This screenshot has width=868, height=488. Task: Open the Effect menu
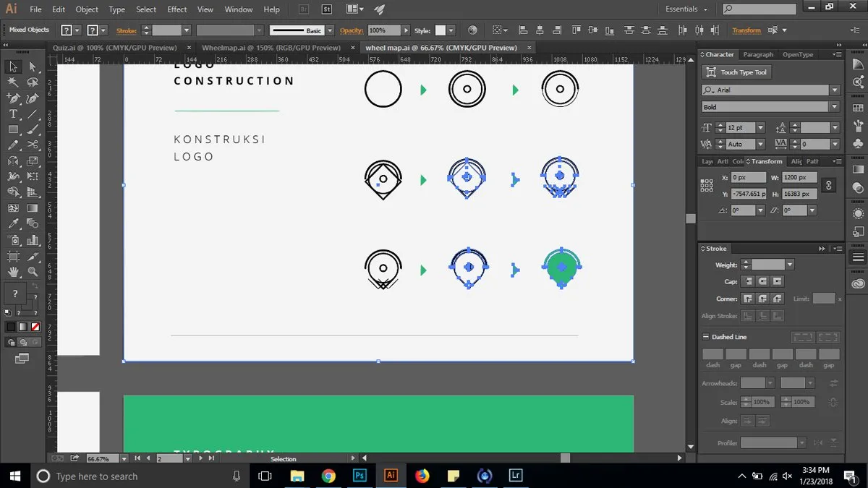coord(177,9)
